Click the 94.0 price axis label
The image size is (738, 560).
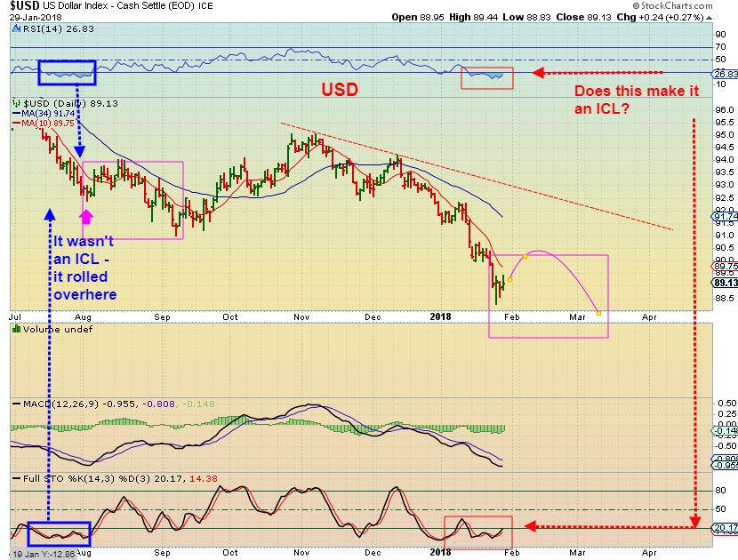[x=725, y=159]
